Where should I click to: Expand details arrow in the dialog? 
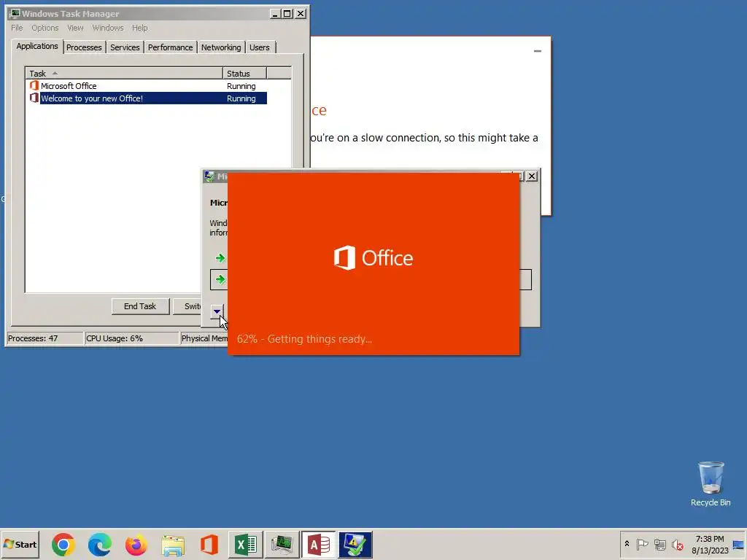217,311
